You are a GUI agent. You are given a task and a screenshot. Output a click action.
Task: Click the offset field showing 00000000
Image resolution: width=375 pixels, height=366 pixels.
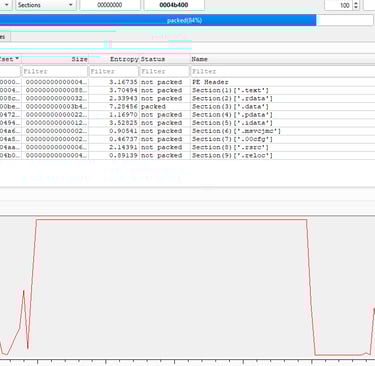[x=110, y=5]
